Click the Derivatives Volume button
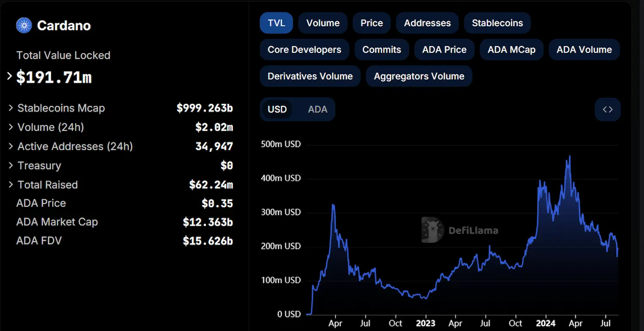 [310, 76]
